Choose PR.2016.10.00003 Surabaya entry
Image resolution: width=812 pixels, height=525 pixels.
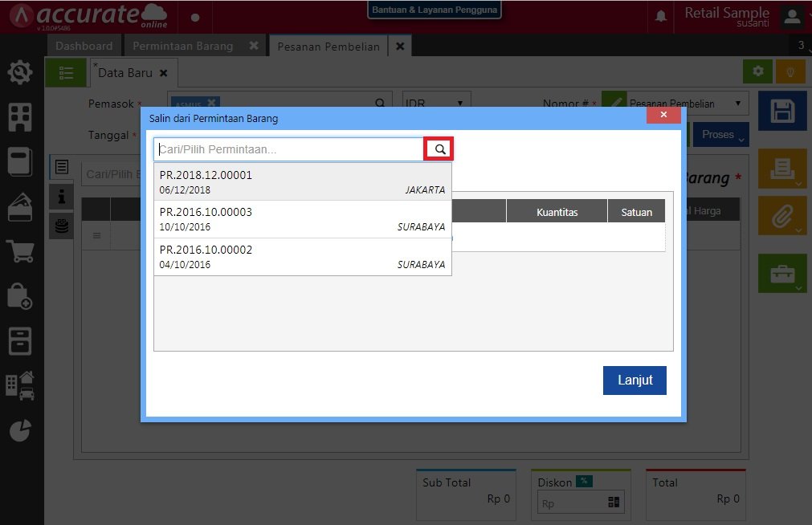tap(302, 219)
